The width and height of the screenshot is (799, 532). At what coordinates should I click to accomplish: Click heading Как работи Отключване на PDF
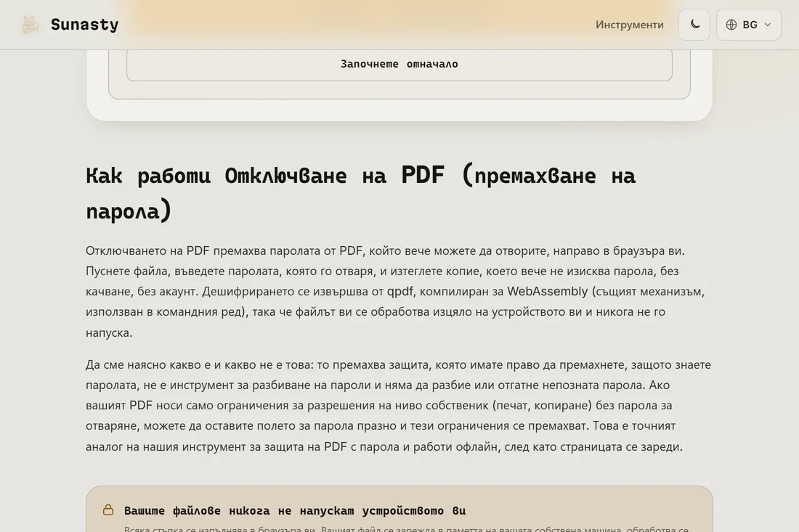click(361, 192)
